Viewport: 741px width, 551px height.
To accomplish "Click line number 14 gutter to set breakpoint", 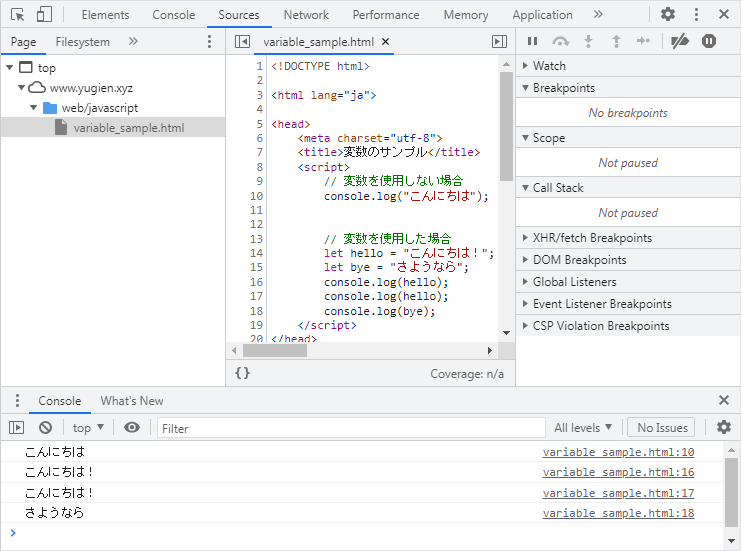I will point(256,253).
